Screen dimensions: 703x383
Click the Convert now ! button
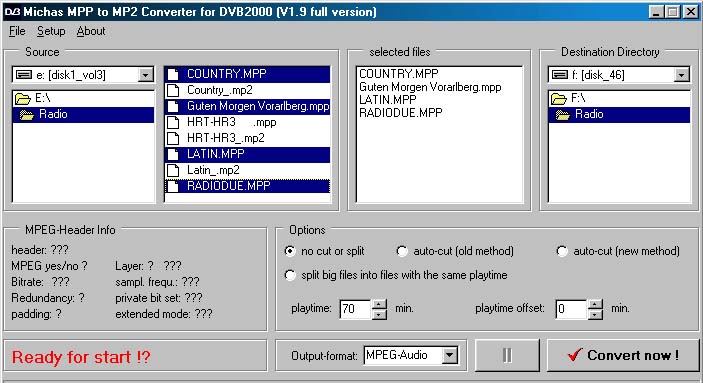point(623,356)
